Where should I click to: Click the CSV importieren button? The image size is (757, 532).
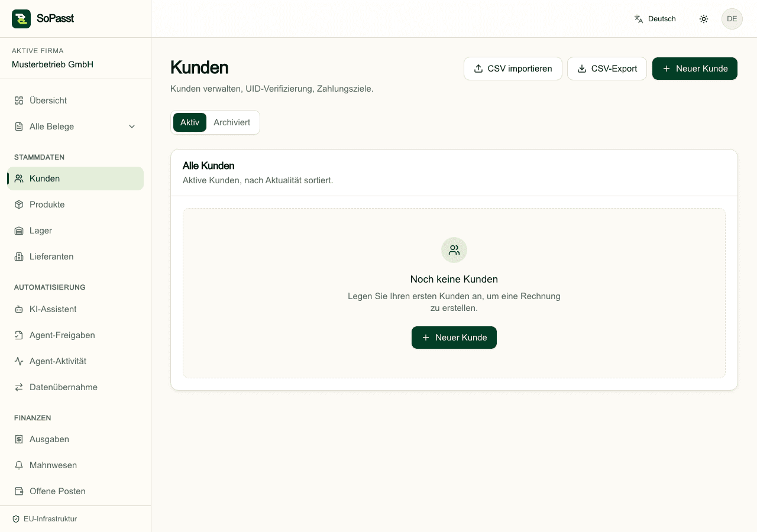tap(513, 69)
